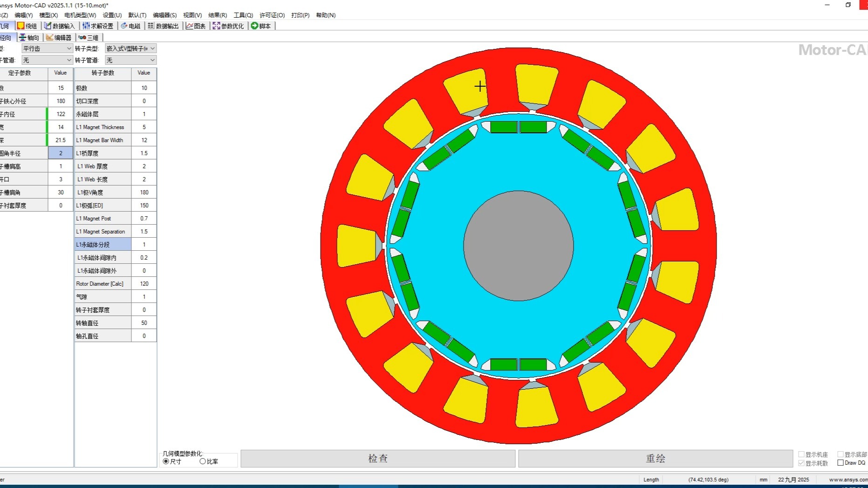Open the 结果(R) menu
This screenshot has width=868, height=488.
218,15
